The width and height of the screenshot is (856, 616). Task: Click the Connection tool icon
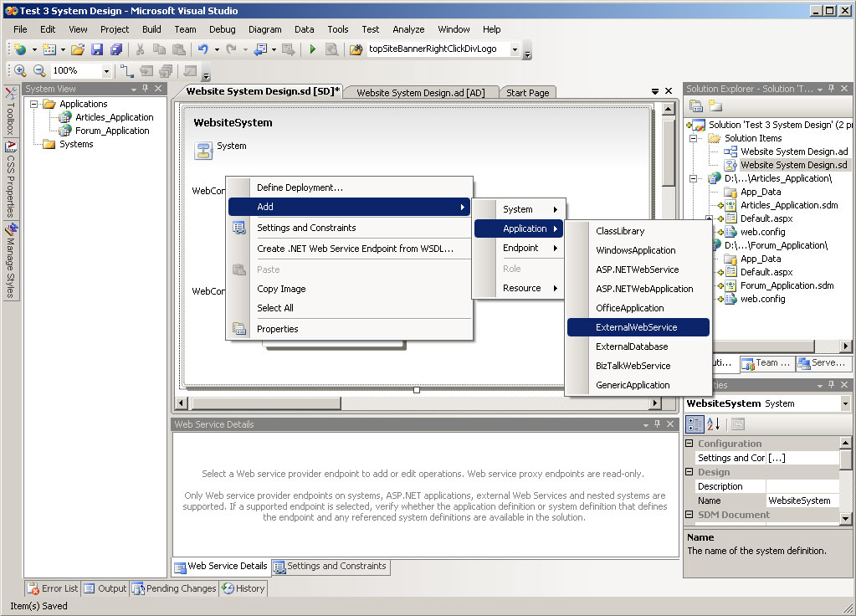click(126, 70)
